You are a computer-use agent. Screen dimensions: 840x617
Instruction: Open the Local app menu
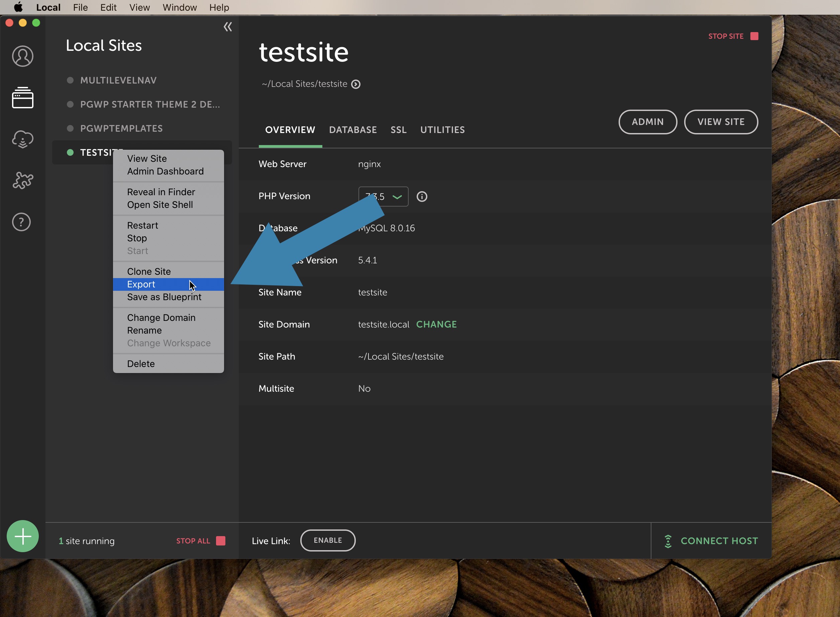coord(48,7)
